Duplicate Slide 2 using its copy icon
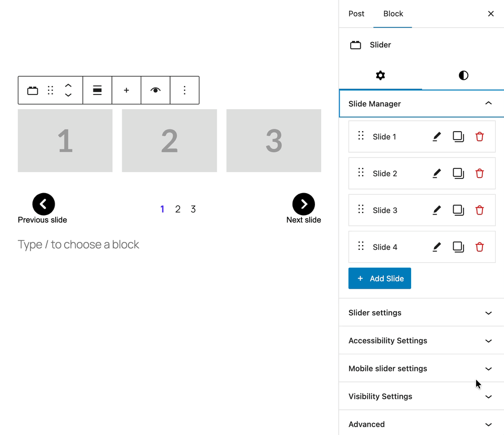 tap(458, 174)
